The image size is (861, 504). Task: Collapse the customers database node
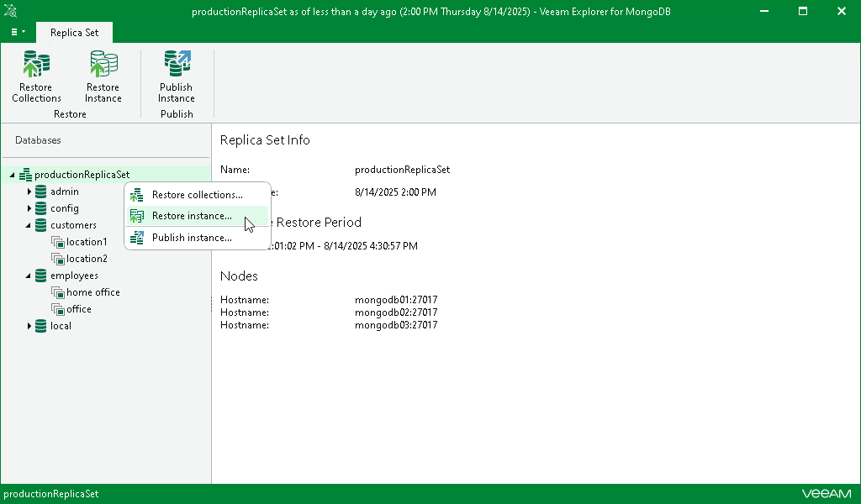point(28,225)
